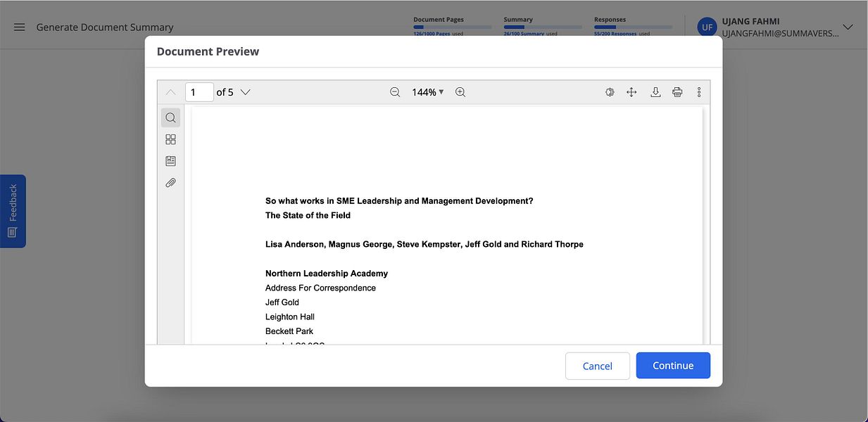Click the document title line about SME Leadership
This screenshot has width=868, height=422.
pos(399,201)
